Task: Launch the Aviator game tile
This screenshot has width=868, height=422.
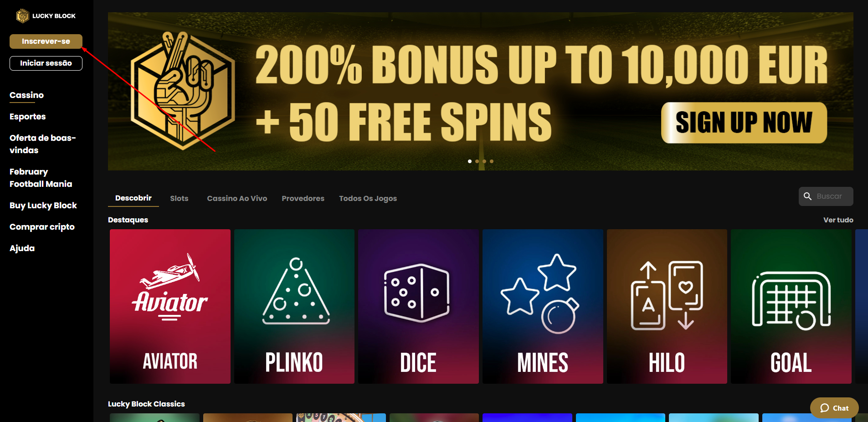Action: pos(170,306)
